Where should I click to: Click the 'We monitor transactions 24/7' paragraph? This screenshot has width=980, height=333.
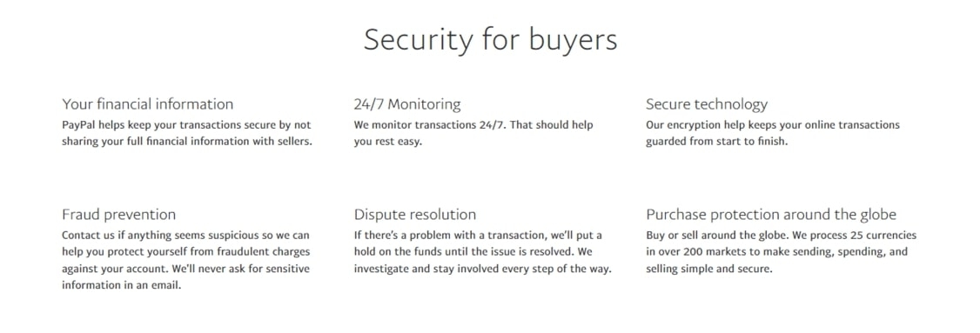point(473,133)
